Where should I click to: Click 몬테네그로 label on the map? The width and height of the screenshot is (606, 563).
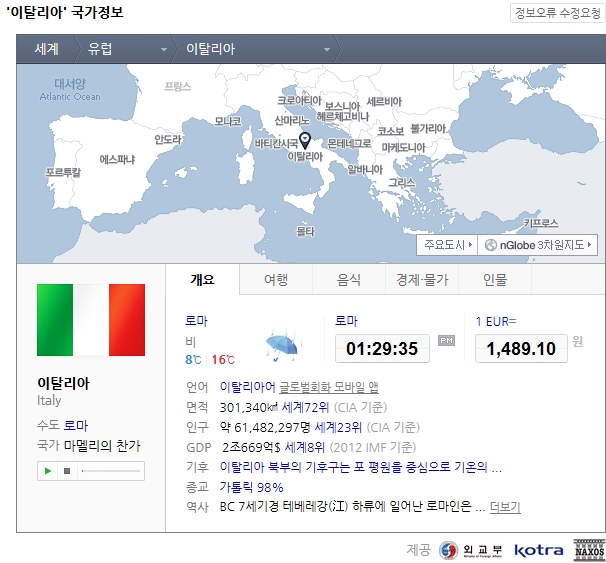[x=349, y=143]
